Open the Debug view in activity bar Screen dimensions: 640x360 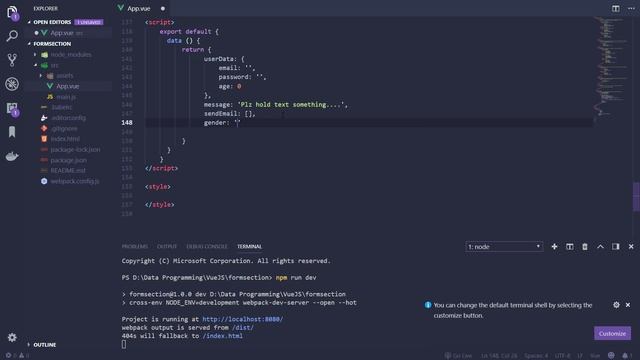point(12,84)
